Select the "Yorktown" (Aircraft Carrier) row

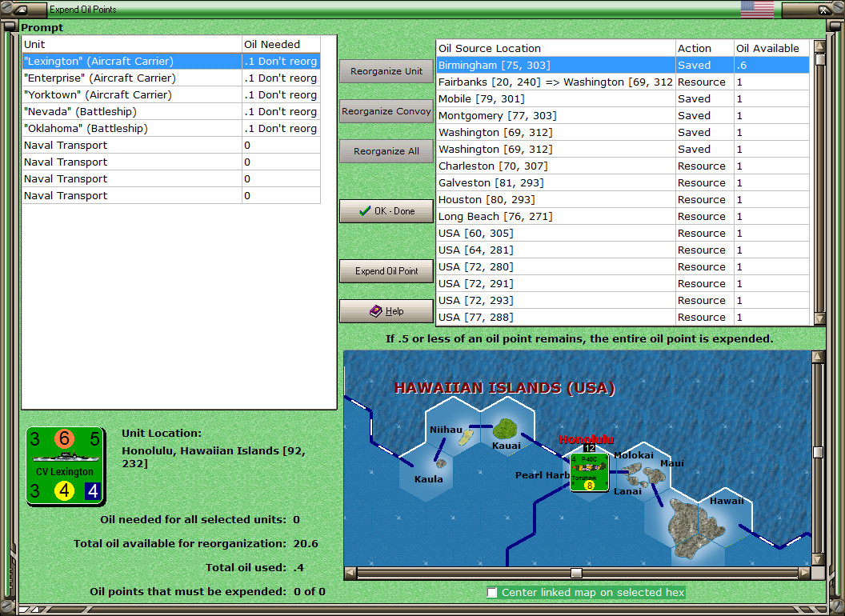point(170,94)
